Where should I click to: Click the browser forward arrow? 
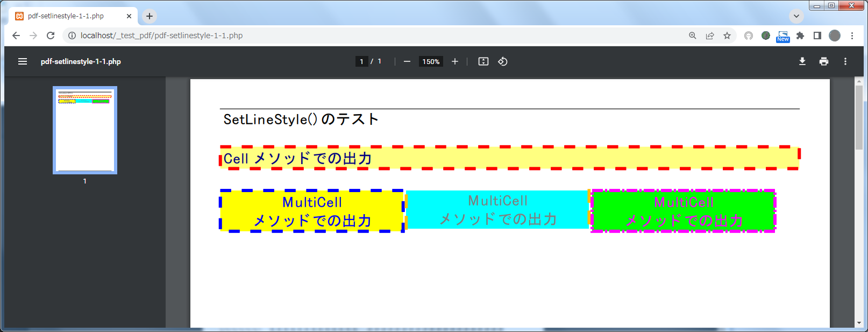(33, 36)
